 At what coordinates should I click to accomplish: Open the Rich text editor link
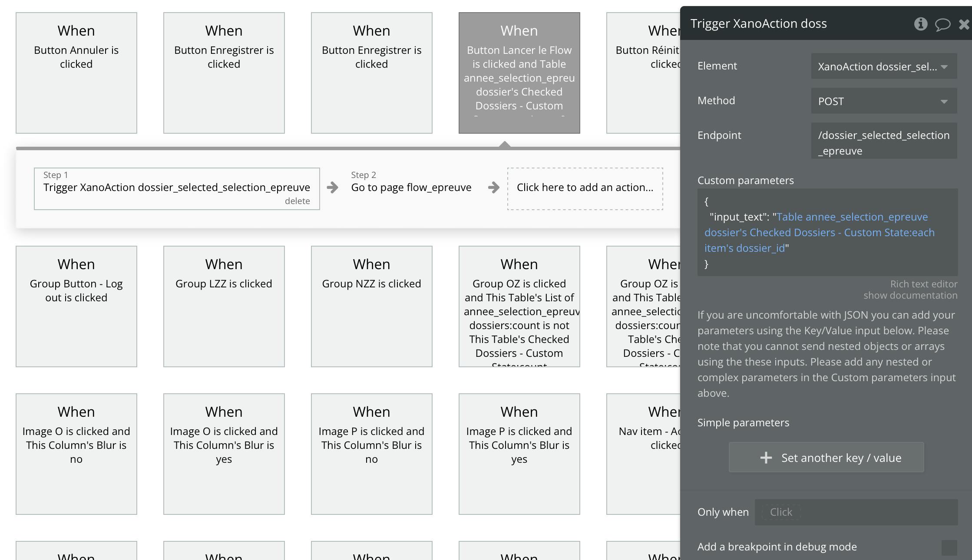[923, 284]
